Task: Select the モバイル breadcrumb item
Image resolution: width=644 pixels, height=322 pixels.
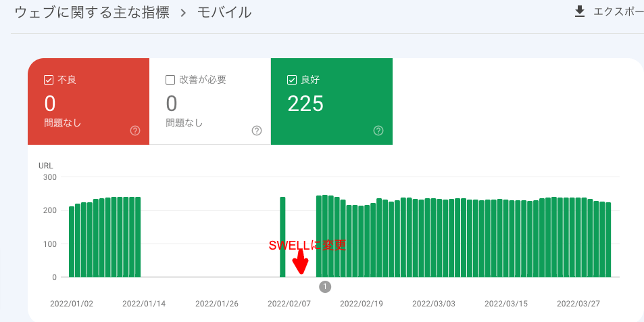Action: pyautogui.click(x=224, y=12)
